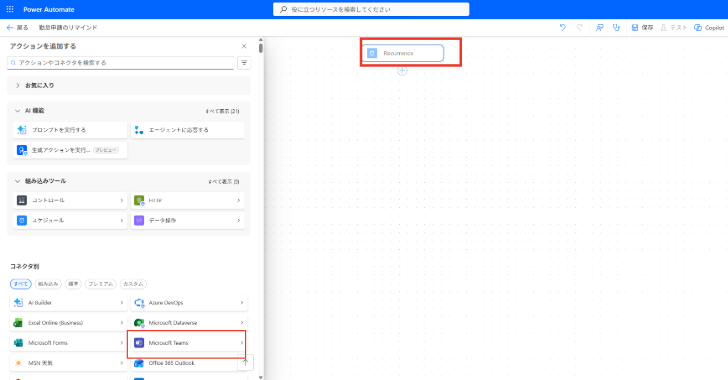Viewport: 728px width, 380px height.
Task: Add a step with the plus under Recurrence
Action: coord(402,71)
